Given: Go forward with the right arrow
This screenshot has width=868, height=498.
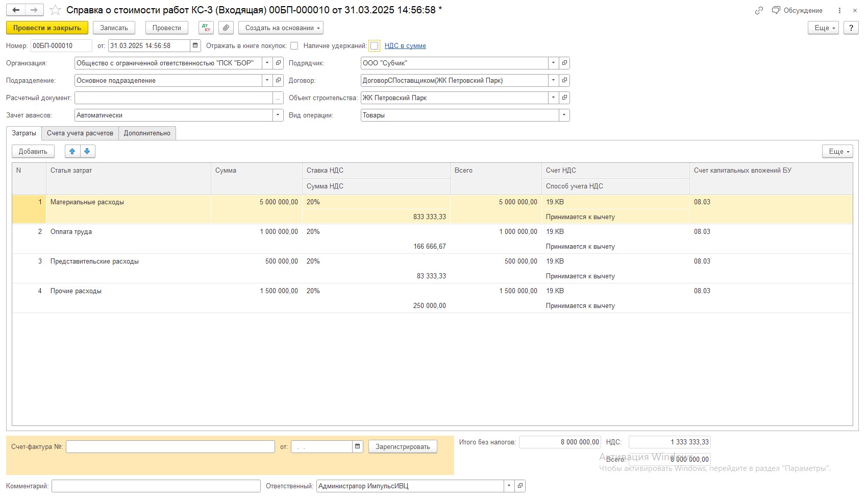Looking at the screenshot, I should [x=34, y=10].
